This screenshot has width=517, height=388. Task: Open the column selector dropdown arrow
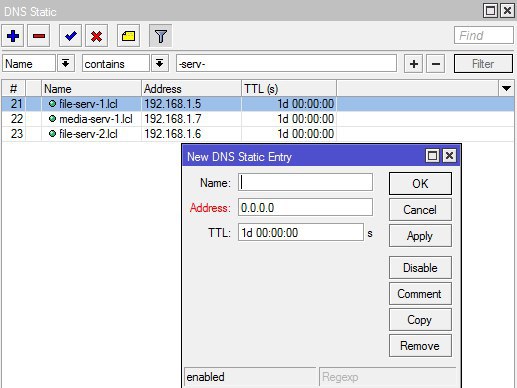coord(506,88)
